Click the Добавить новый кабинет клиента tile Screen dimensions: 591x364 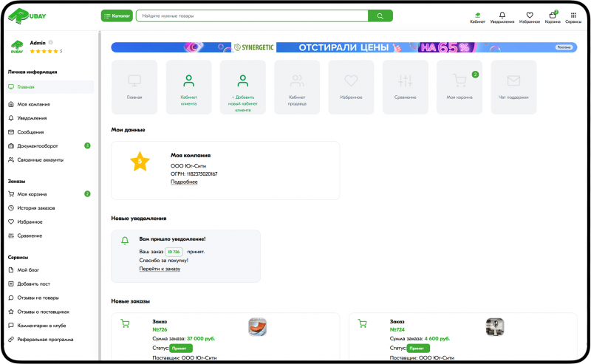point(243,87)
